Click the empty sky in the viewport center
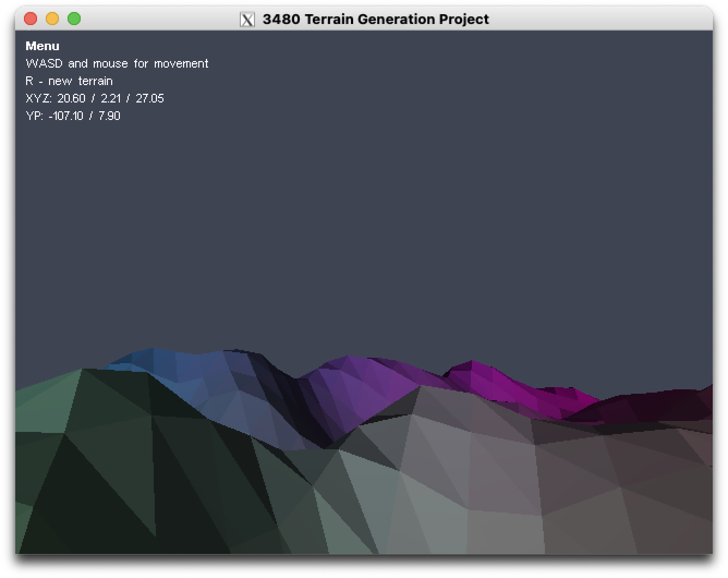Viewport: 728px width, 578px height. pos(364,218)
